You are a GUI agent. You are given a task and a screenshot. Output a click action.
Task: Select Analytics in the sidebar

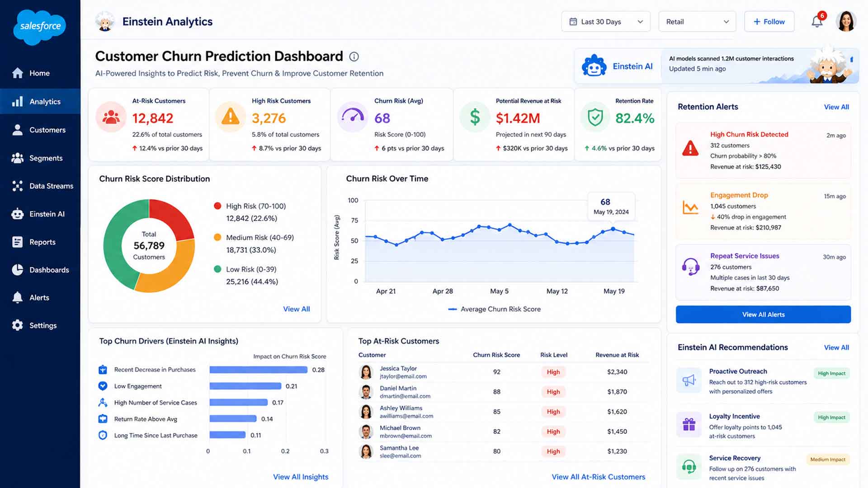[40, 102]
